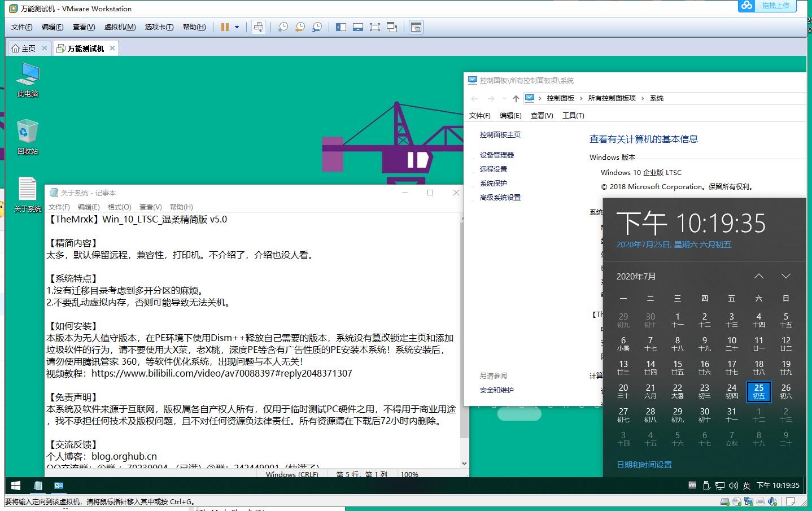
Task: Switch the VM to Unity mode
Action: point(392,27)
